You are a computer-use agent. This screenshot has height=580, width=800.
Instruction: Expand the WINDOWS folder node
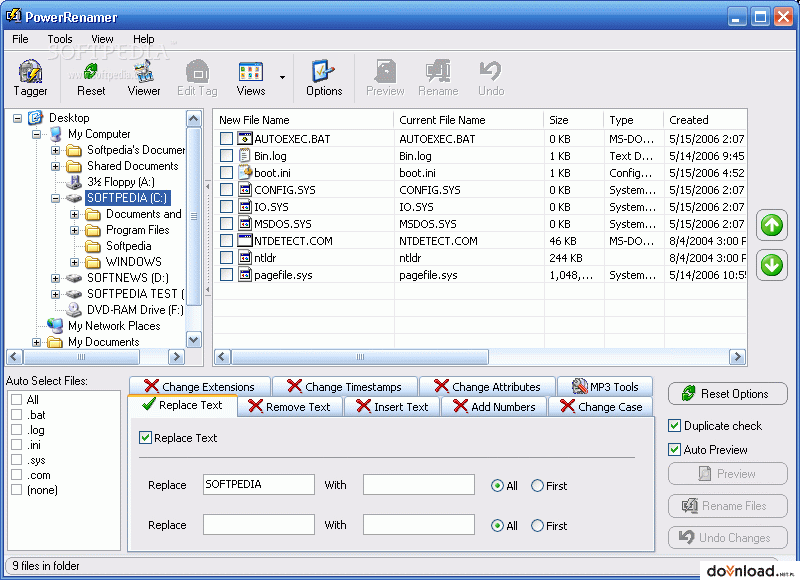point(74,262)
